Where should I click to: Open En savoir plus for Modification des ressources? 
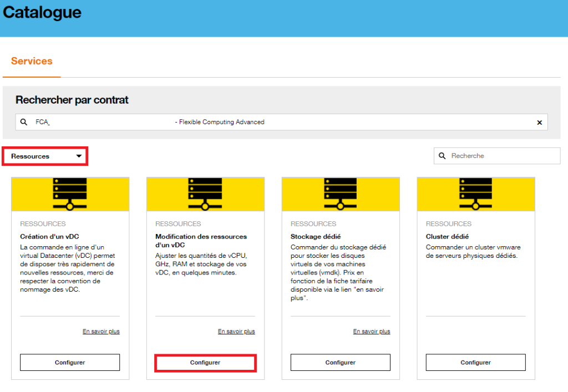(236, 331)
